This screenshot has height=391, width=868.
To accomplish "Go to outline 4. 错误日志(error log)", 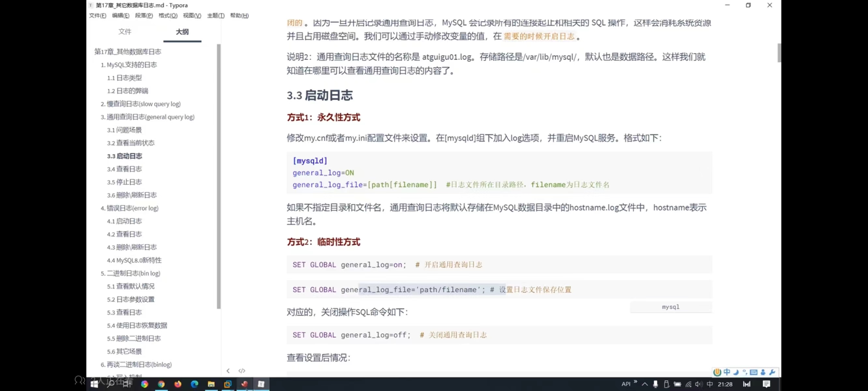I will point(129,208).
